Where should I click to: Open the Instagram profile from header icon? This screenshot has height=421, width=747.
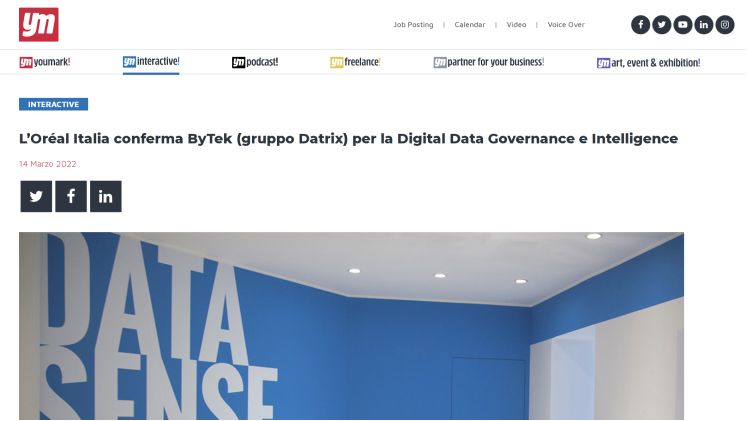(725, 25)
